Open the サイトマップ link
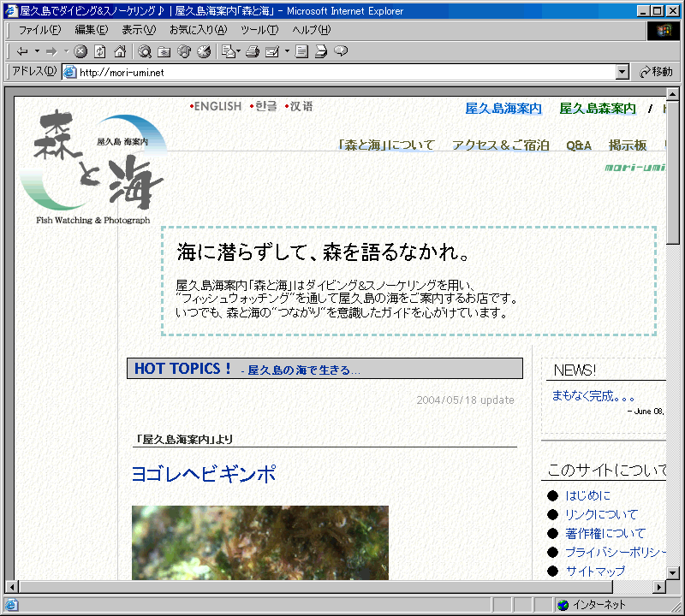Viewport: 685px width, 616px height. (595, 571)
